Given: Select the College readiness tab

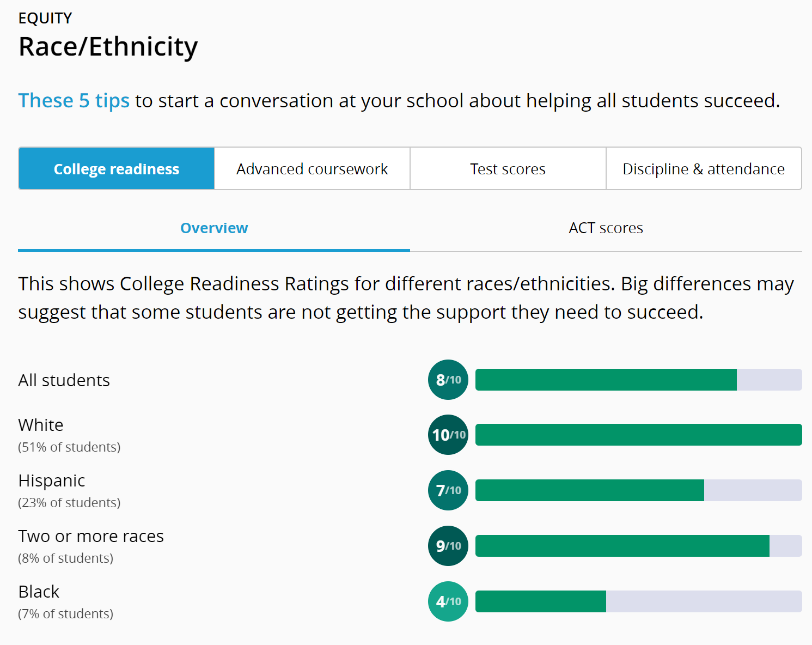Looking at the screenshot, I should [117, 169].
